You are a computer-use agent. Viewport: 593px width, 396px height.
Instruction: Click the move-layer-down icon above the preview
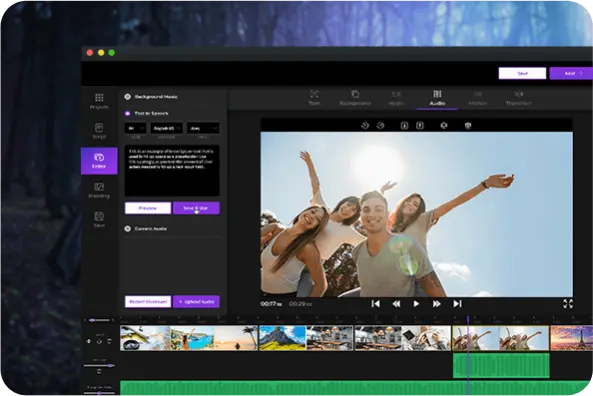(404, 126)
